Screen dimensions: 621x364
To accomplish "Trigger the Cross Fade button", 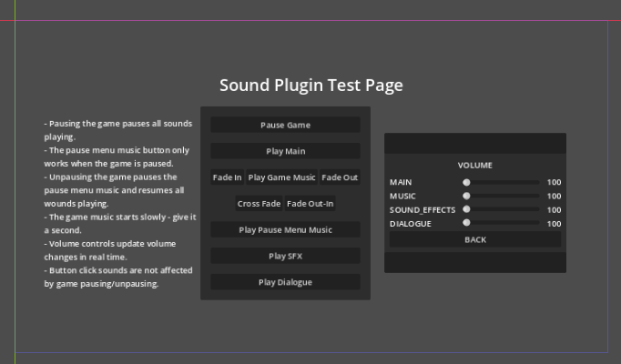I will [x=259, y=204].
